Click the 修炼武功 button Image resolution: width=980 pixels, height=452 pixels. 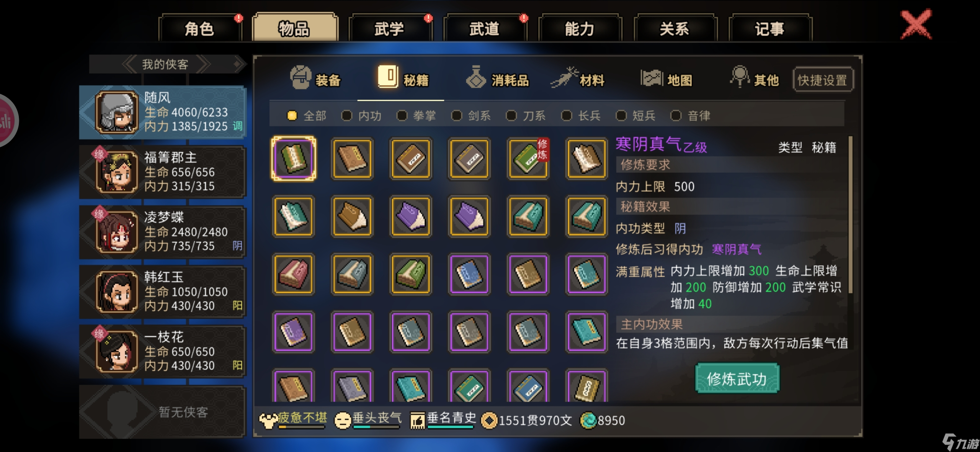tap(737, 378)
